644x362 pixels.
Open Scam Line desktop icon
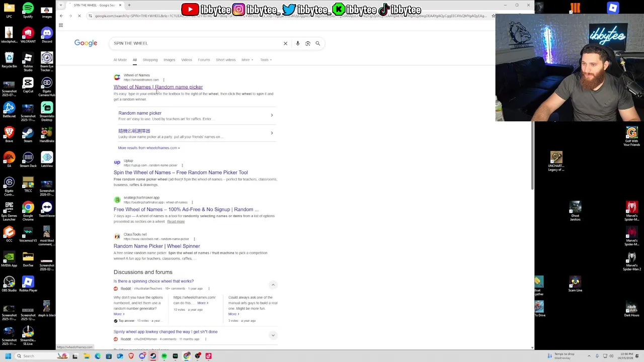coord(575,283)
